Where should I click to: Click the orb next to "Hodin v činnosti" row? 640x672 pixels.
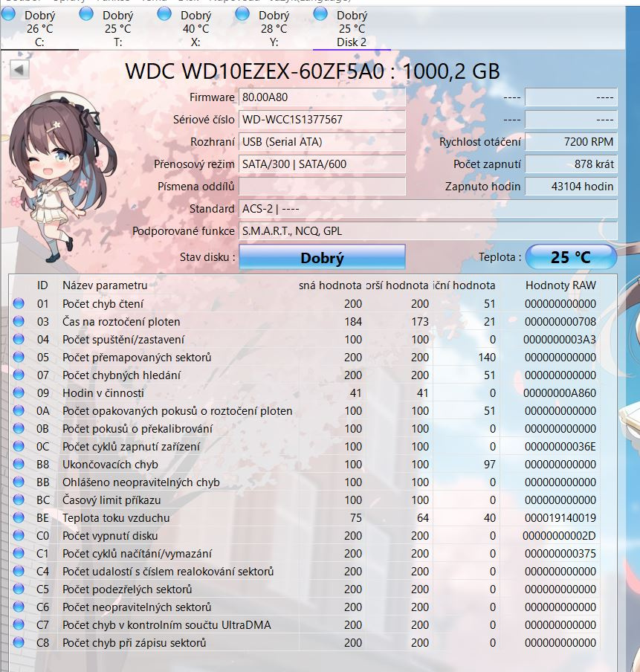(x=20, y=393)
